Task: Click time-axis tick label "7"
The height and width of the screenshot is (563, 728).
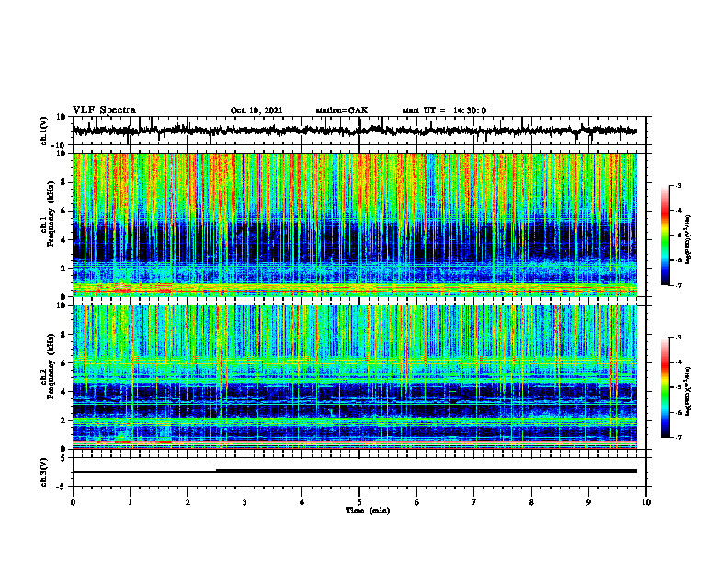Action: tap(474, 502)
